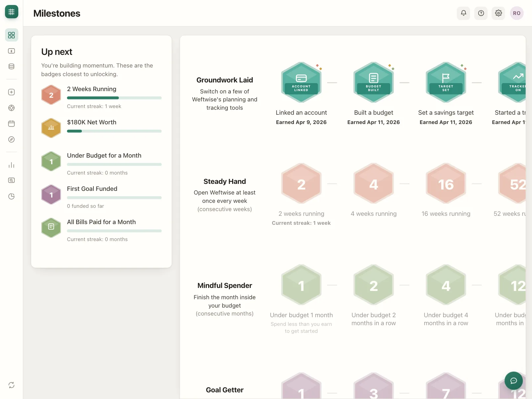The width and height of the screenshot is (532, 399).
Task: Open the bar chart icon in the sidebar
Action: click(x=11, y=165)
